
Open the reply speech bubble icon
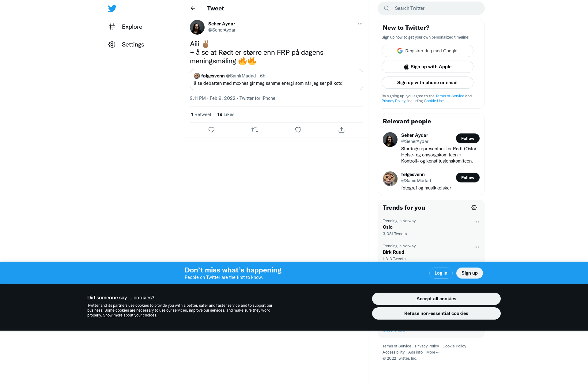211,130
